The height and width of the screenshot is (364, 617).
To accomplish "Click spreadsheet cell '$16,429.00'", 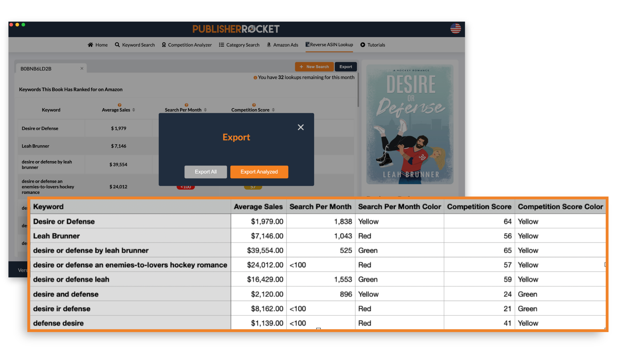I will pyautogui.click(x=258, y=279).
